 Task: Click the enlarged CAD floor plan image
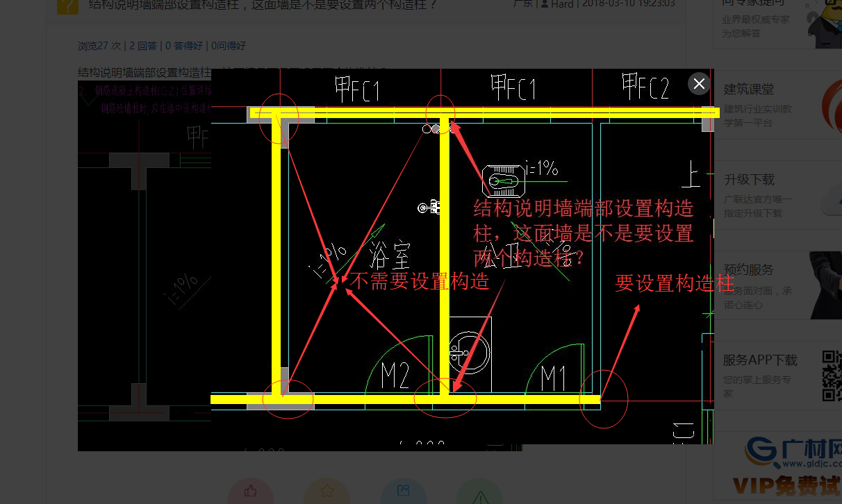(x=462, y=256)
